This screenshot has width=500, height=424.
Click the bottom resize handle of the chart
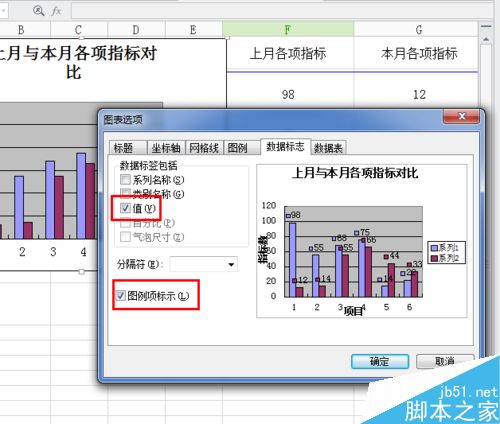[82, 272]
